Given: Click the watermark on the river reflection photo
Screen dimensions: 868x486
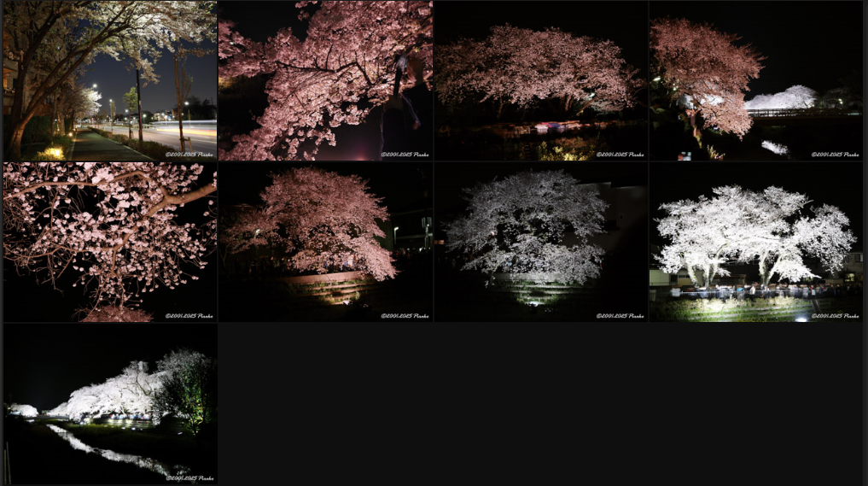Looking at the screenshot, I should [189, 478].
